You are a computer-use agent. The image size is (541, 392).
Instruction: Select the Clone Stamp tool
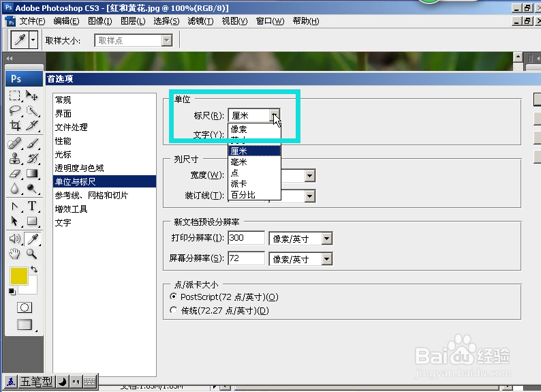tap(14, 159)
